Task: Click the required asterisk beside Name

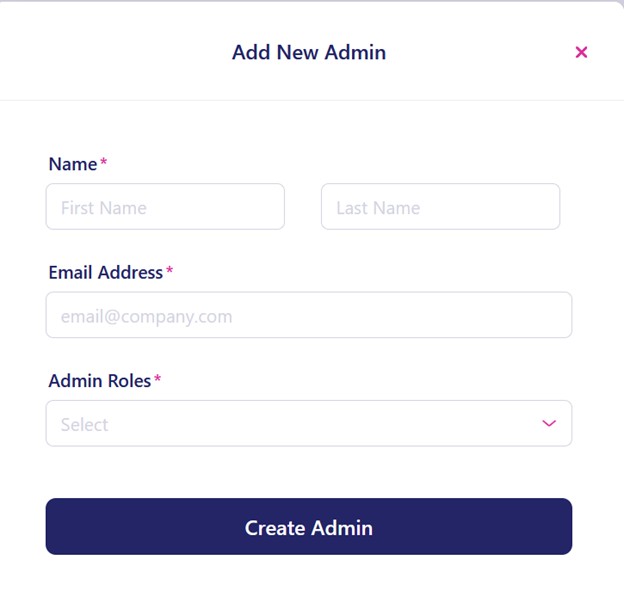Action: coord(104,163)
